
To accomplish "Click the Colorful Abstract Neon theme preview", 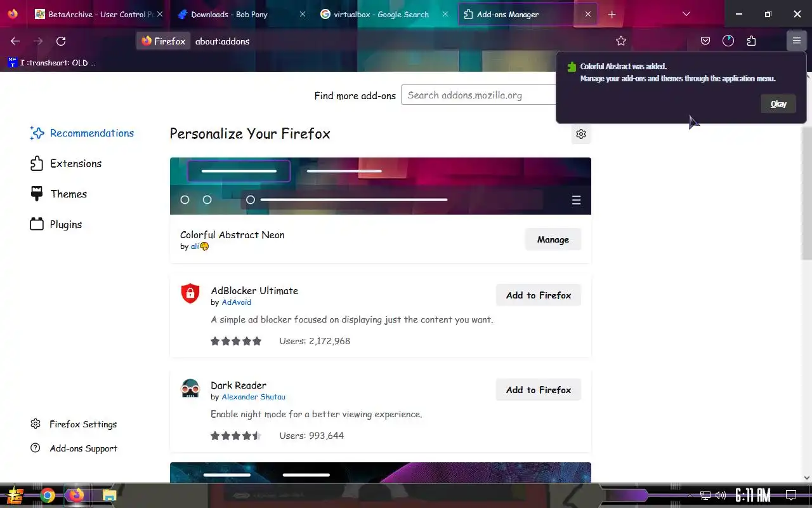I will [381, 186].
